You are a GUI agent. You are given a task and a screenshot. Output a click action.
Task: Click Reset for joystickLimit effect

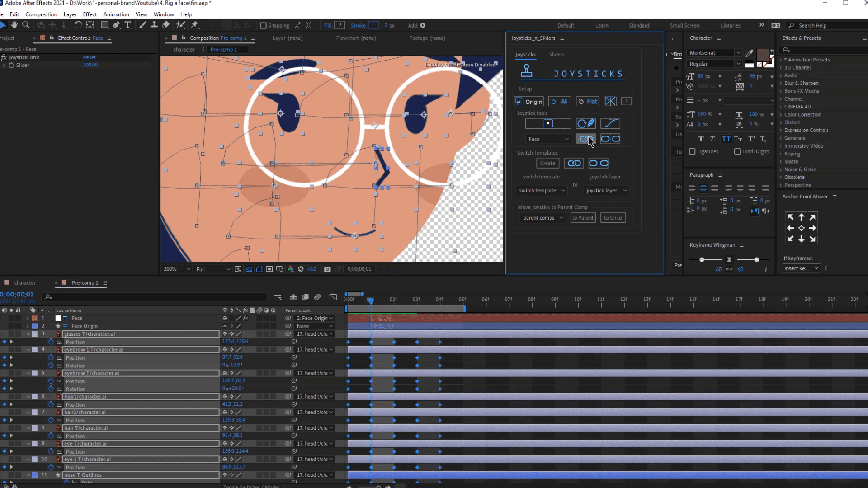click(x=89, y=57)
